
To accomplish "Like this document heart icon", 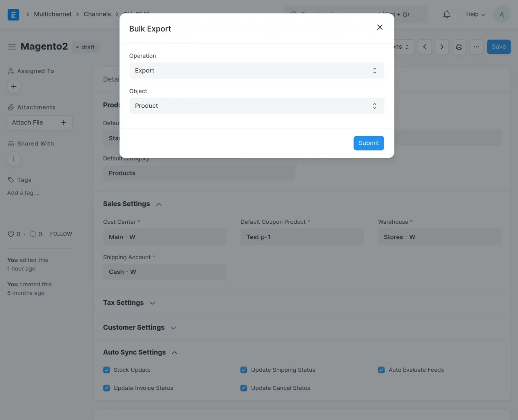I will (11, 234).
